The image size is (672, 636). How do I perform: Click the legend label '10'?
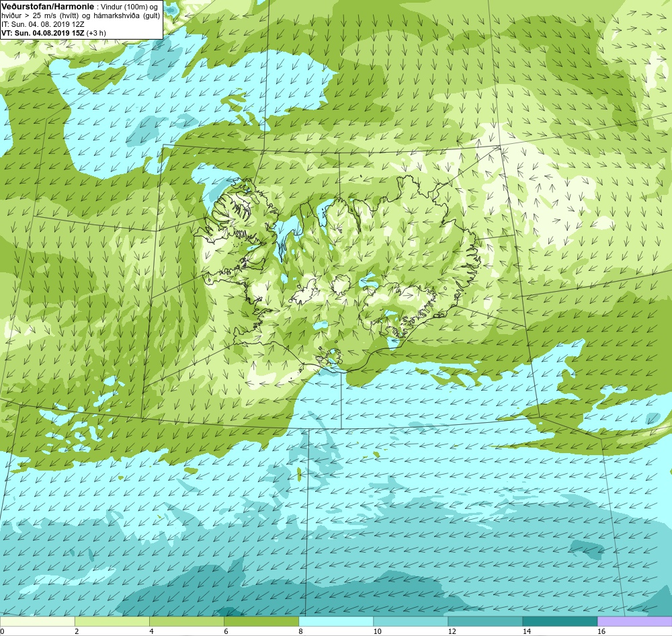377,631
